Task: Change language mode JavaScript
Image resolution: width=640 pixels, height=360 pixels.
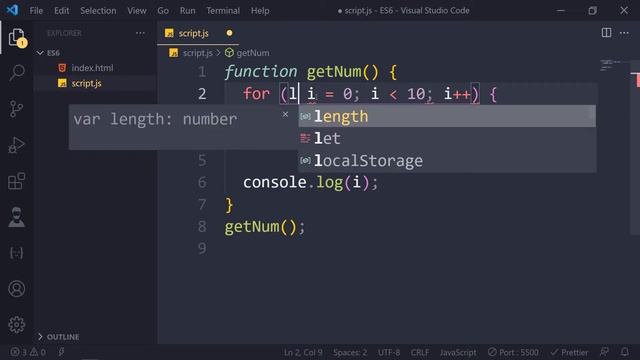Action: point(458,352)
